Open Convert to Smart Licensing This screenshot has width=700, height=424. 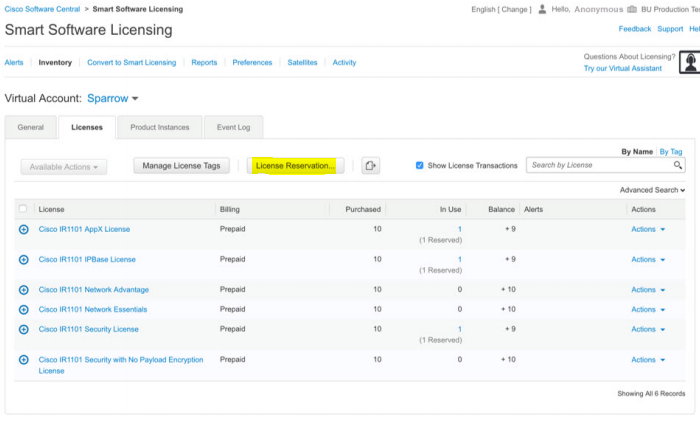click(x=132, y=62)
